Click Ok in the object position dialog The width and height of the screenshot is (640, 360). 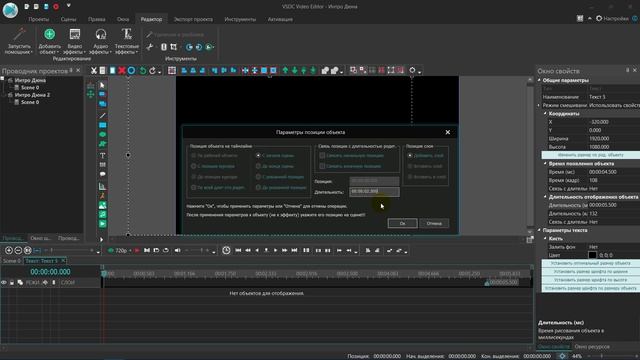click(x=402, y=223)
